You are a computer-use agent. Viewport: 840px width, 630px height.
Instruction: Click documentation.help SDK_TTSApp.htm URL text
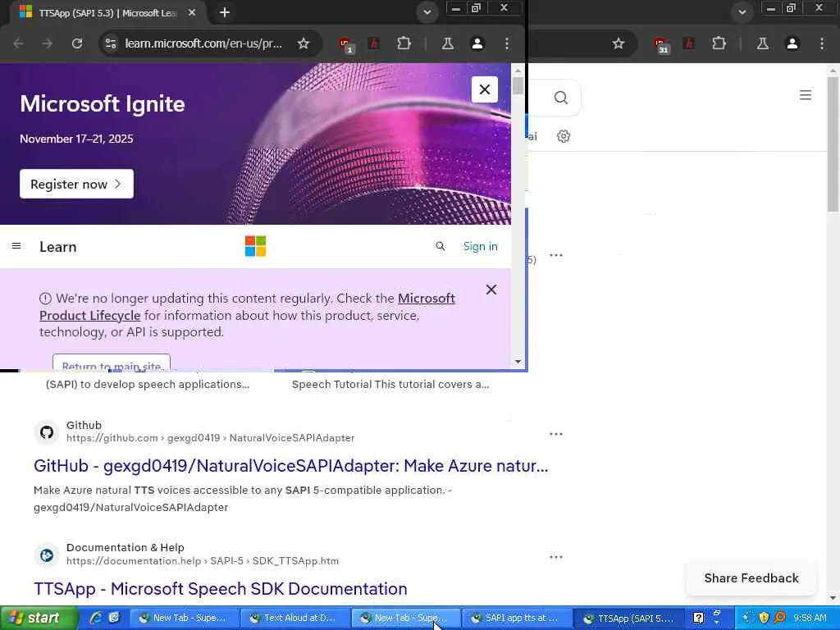tap(203, 561)
